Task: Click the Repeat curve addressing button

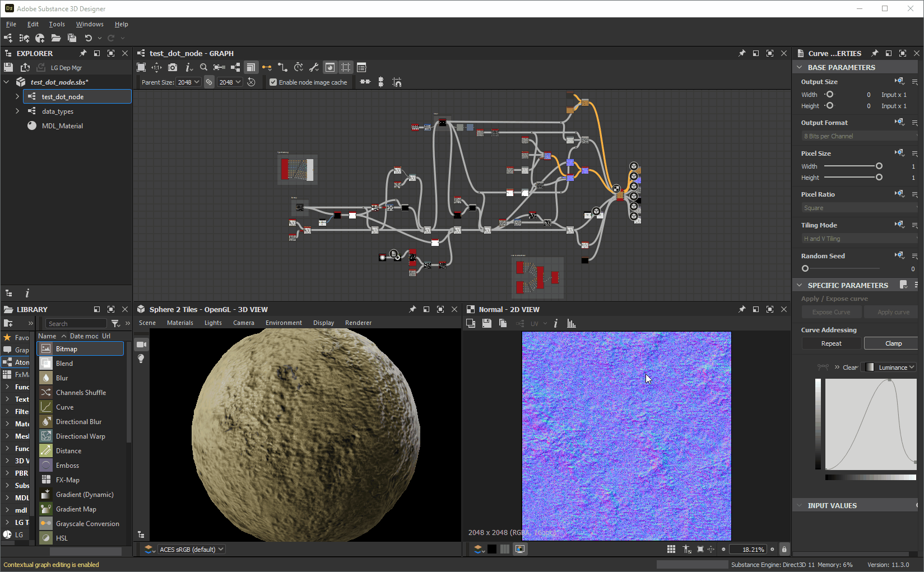Action: click(x=831, y=343)
